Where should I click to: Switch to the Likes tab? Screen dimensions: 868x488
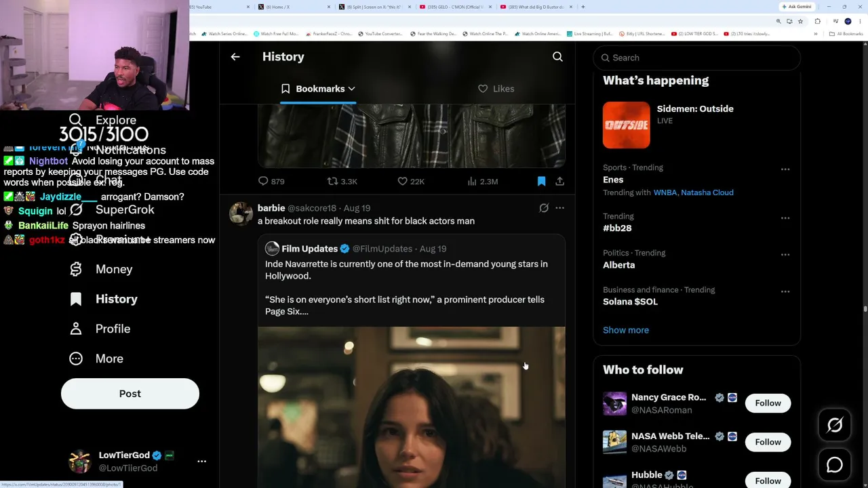(496, 89)
